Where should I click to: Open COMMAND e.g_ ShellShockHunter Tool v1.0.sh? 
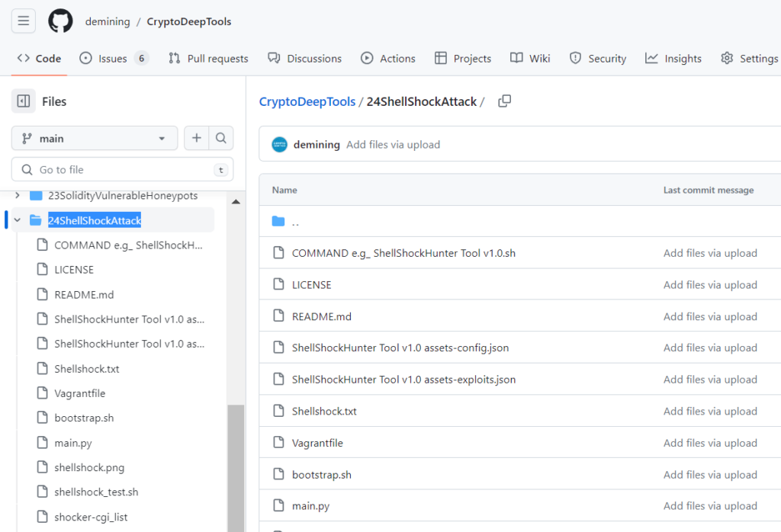(403, 253)
